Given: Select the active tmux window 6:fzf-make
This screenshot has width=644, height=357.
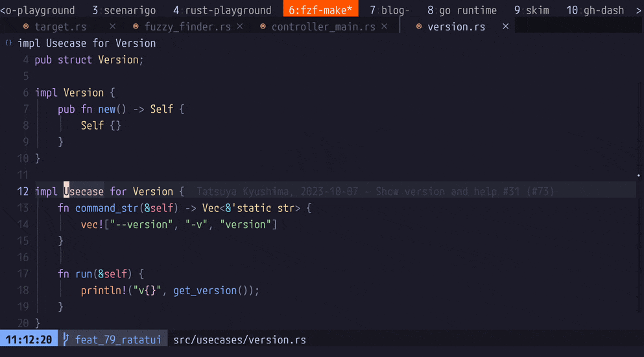Looking at the screenshot, I should coord(321,9).
